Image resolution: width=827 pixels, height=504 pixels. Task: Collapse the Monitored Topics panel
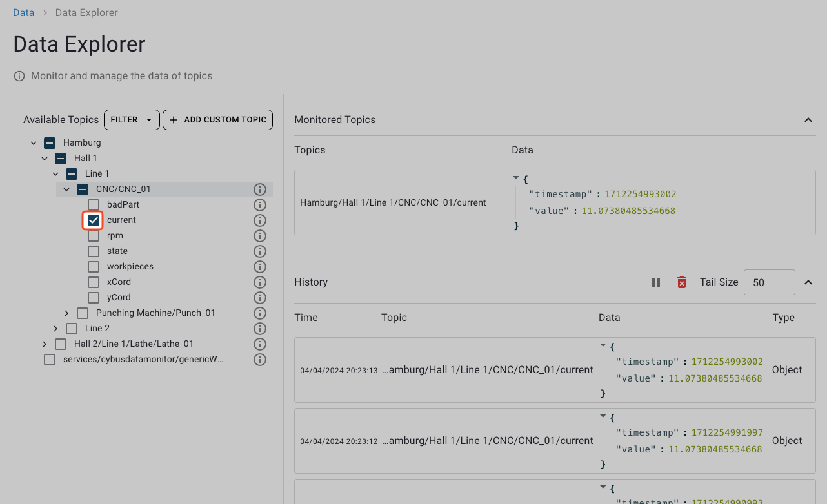[808, 120]
